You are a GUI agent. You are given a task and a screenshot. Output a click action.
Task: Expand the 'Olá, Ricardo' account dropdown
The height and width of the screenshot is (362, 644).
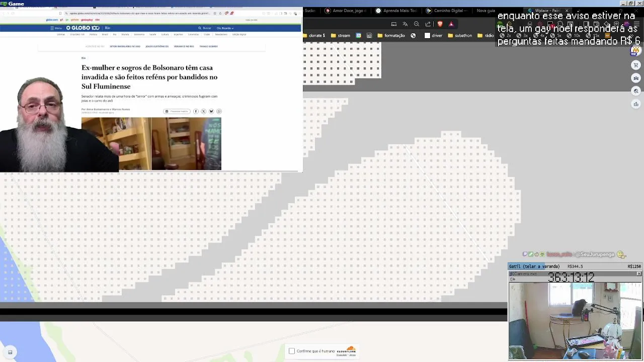tap(225, 28)
